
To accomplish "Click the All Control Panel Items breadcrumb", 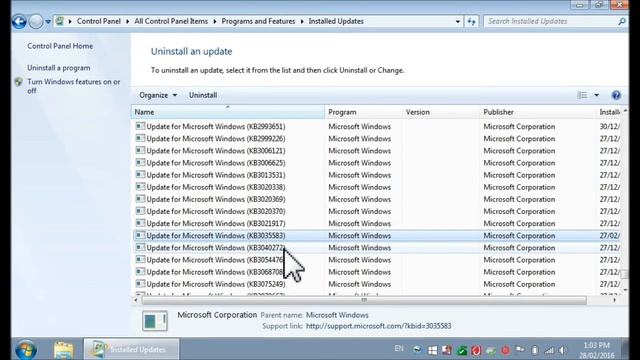I will pyautogui.click(x=171, y=21).
